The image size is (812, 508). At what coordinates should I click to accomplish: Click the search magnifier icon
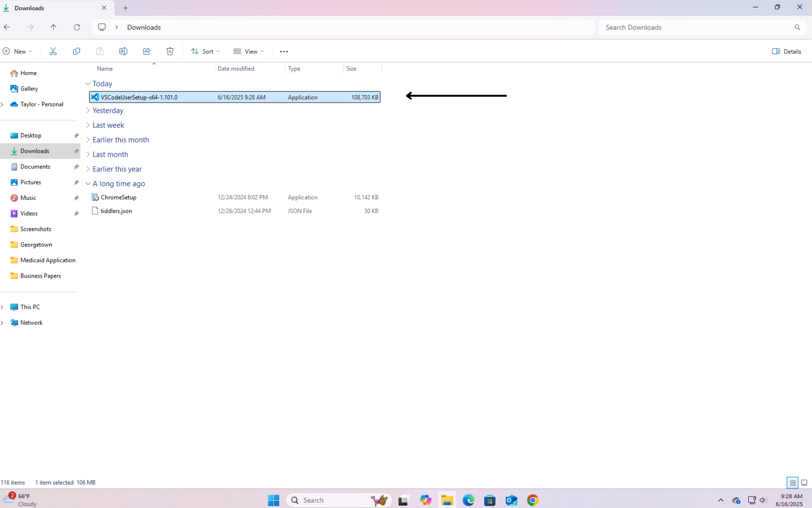797,27
